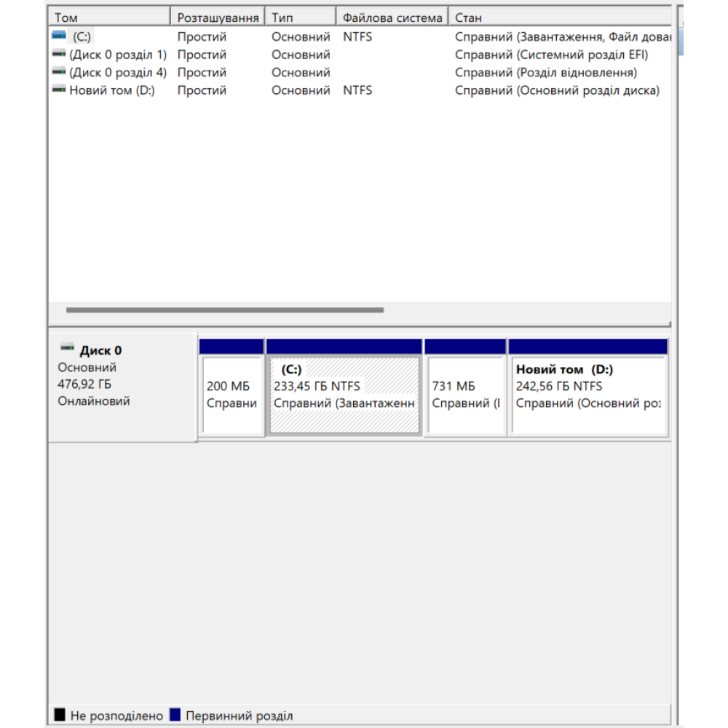Click the Справний (Системний розділ EFI) status cell
Viewport: 728px width, 728px height.
pos(551,55)
